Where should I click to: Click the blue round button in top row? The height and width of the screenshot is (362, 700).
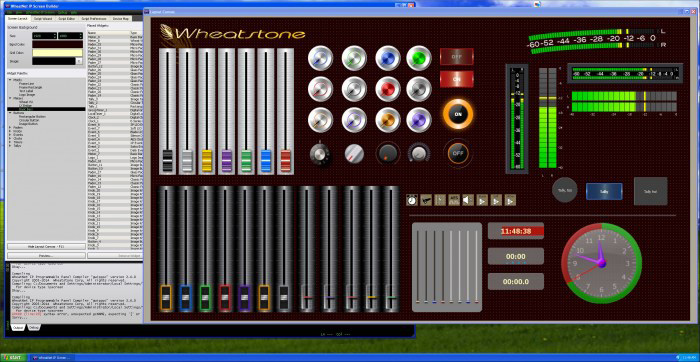388,58
